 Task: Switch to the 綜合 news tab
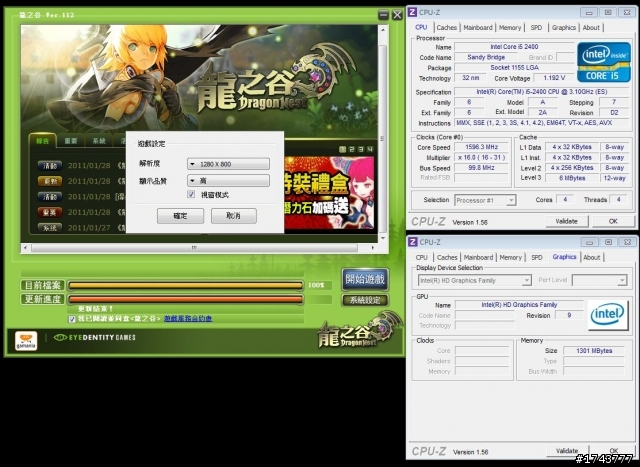pos(42,141)
